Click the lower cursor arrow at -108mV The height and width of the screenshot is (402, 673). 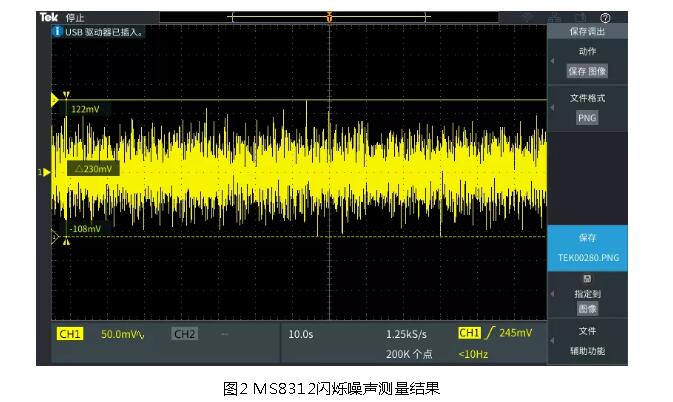pyautogui.click(x=56, y=237)
